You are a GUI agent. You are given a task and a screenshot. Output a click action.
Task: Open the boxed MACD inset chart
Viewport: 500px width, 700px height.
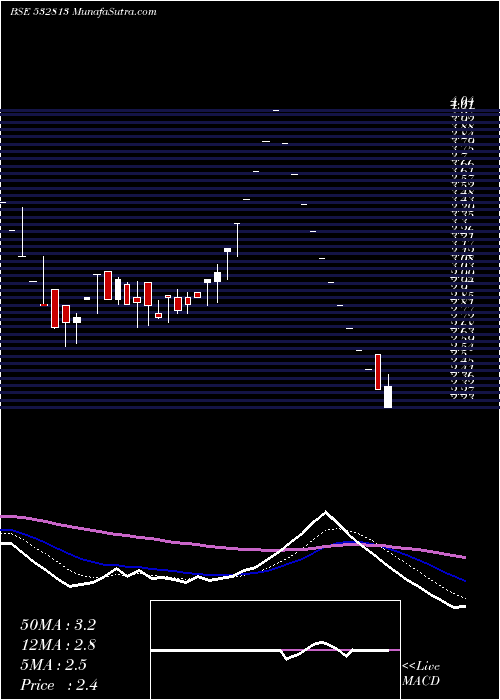[275, 650]
